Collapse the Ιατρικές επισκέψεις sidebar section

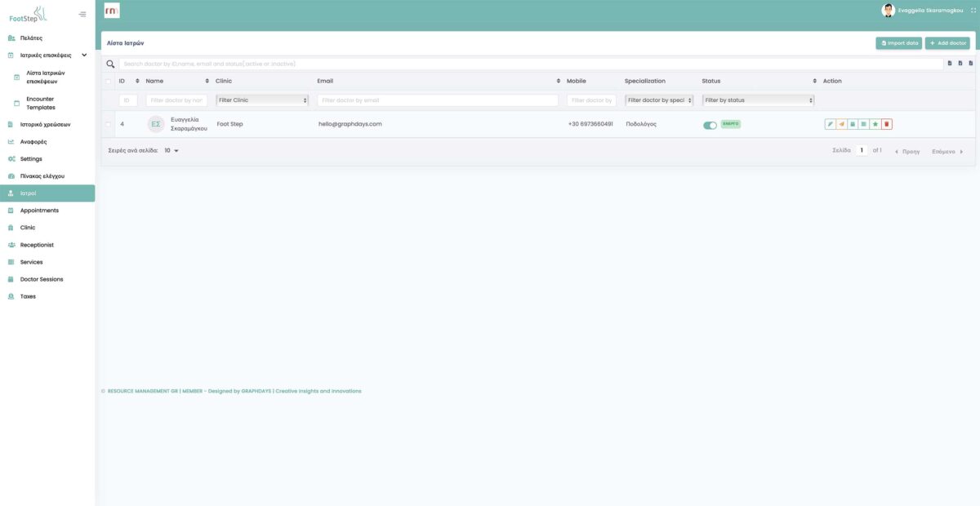tap(84, 55)
